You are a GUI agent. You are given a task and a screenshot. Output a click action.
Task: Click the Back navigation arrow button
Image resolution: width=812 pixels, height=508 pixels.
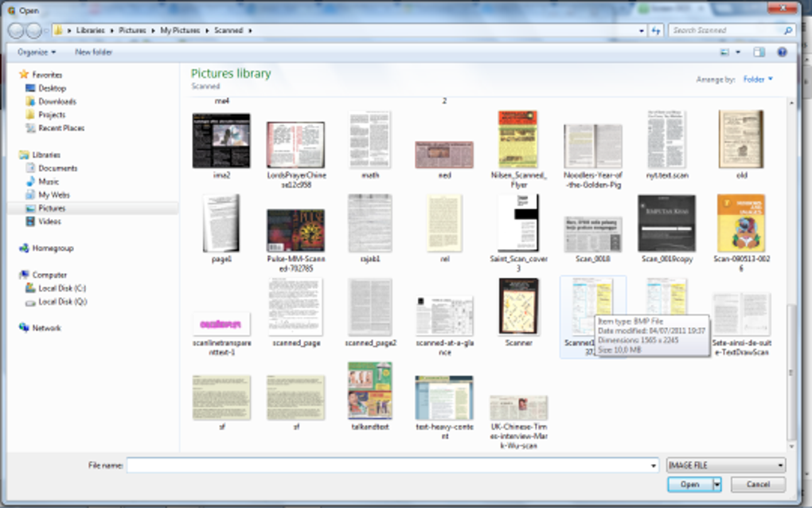(16, 30)
